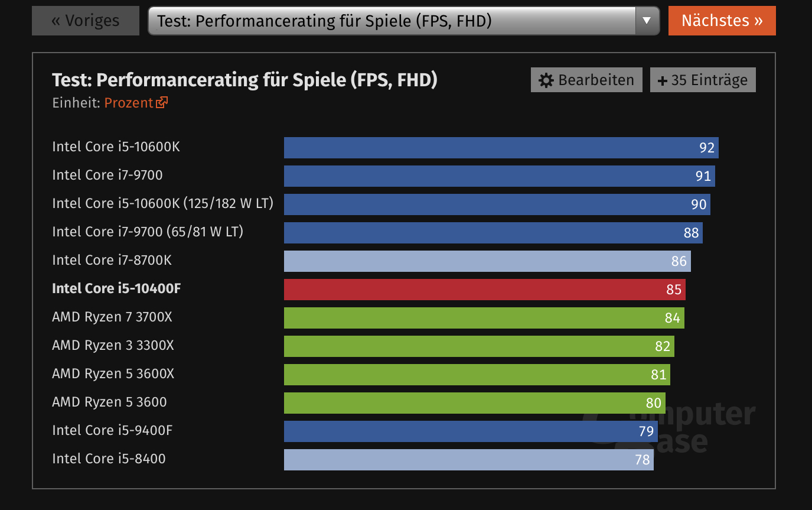Select the AMD Ryzen 3 3300X bar
The image size is (812, 510).
[479, 346]
